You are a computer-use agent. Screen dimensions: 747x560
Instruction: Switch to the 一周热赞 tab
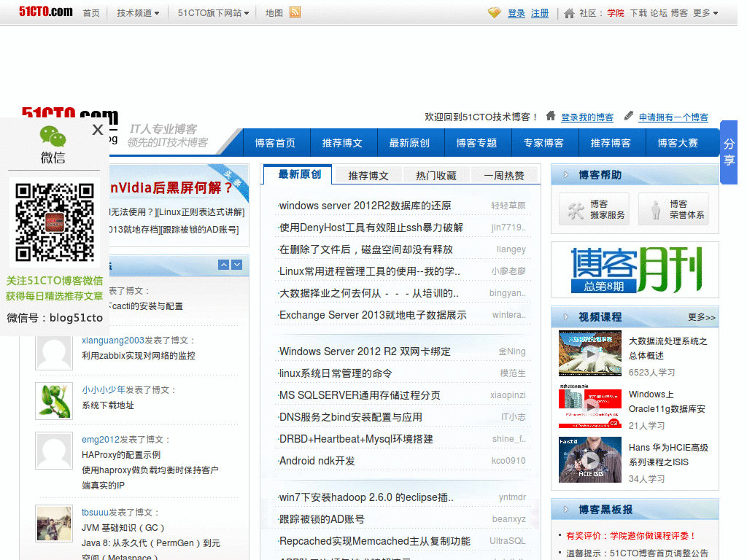(x=504, y=176)
